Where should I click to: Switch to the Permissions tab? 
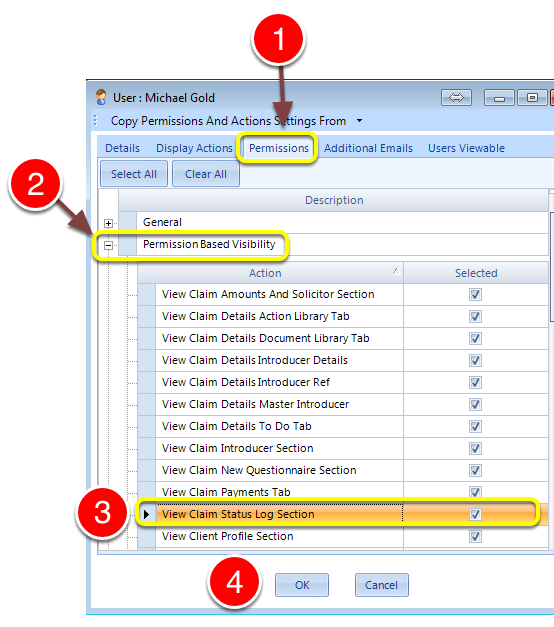click(x=279, y=148)
